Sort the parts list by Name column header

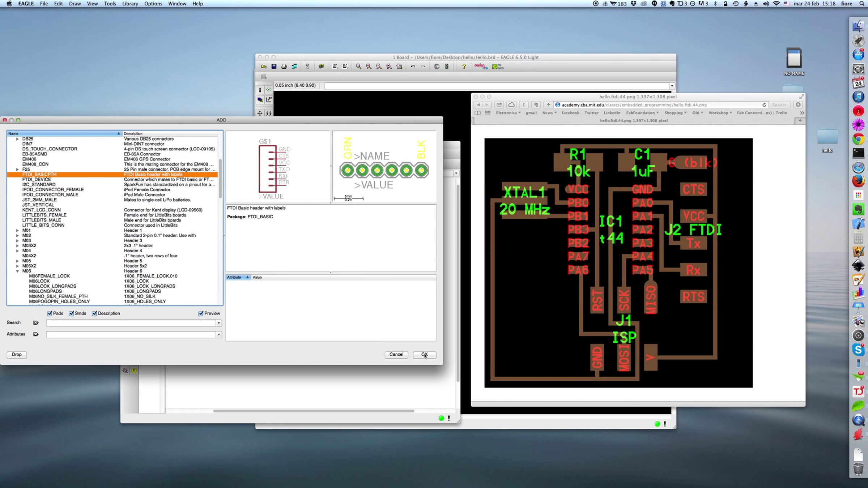click(x=64, y=133)
